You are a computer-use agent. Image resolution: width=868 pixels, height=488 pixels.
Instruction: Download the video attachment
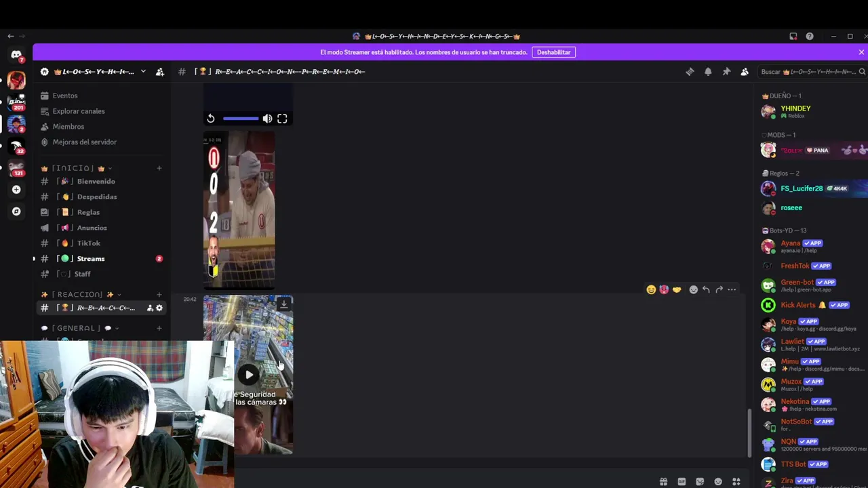pos(283,304)
